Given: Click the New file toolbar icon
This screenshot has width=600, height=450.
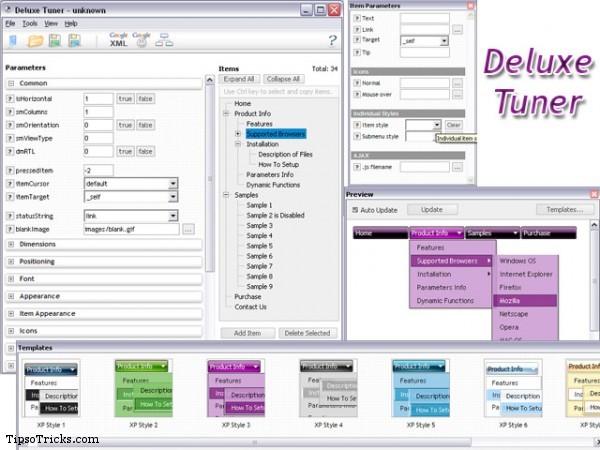Looking at the screenshot, I should pyautogui.click(x=13, y=40).
